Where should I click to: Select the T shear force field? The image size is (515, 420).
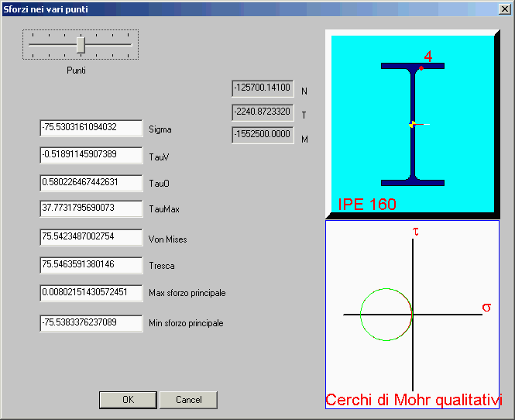coord(263,112)
